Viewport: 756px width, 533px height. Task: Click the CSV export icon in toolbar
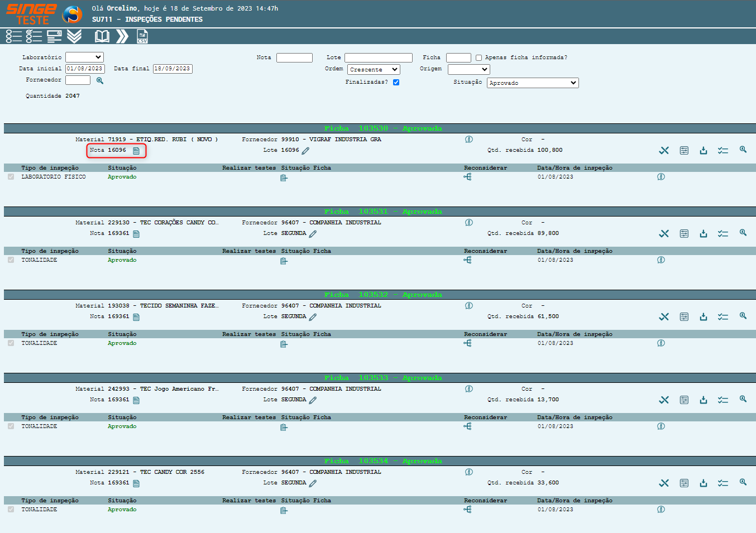point(142,37)
